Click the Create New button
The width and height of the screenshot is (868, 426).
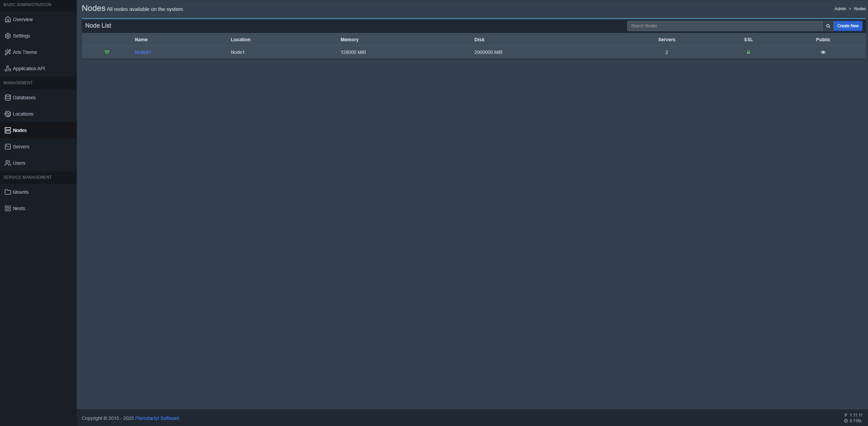pos(848,26)
